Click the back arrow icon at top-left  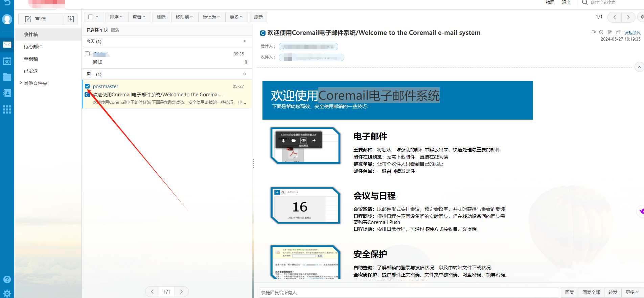[7, 2]
